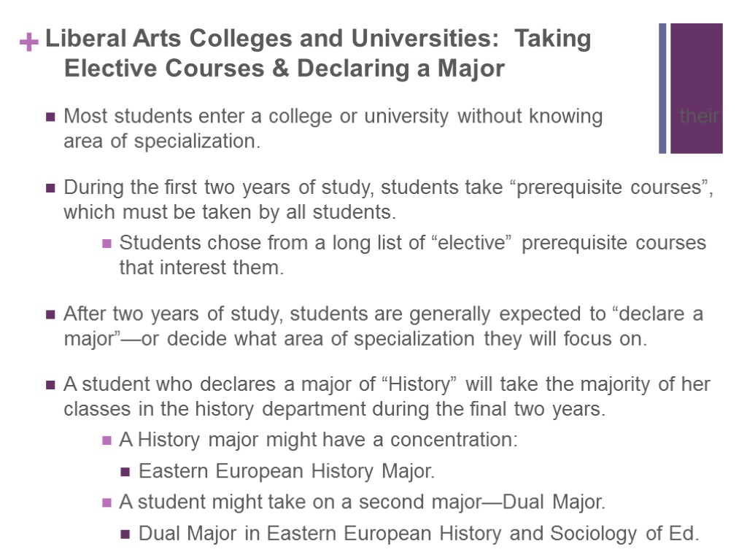Click the word "their" in the purple box
The width and height of the screenshot is (747, 560).
point(699,116)
